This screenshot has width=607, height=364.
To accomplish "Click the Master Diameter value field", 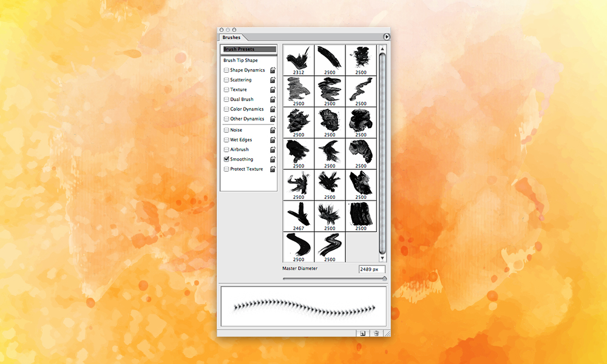I will (371, 269).
